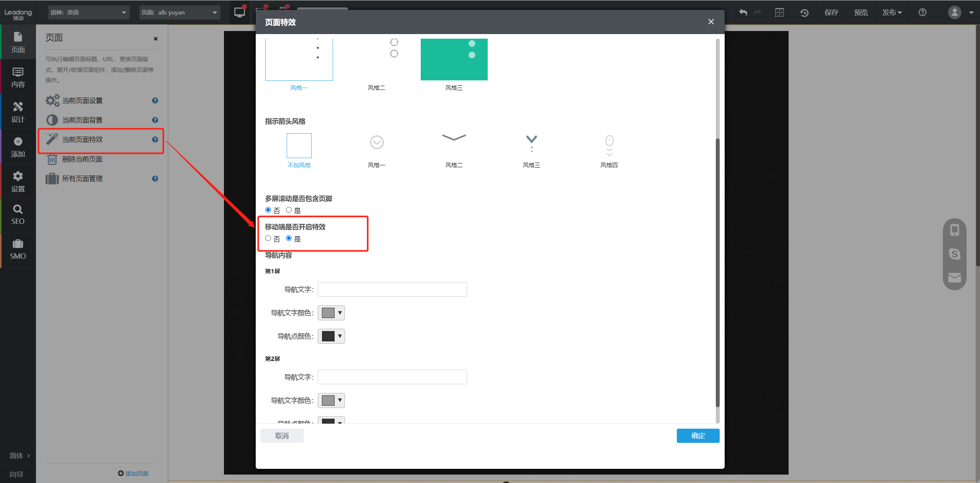Choose the green 风格三 navigation style
Screen dimensions: 980x483
(454, 59)
